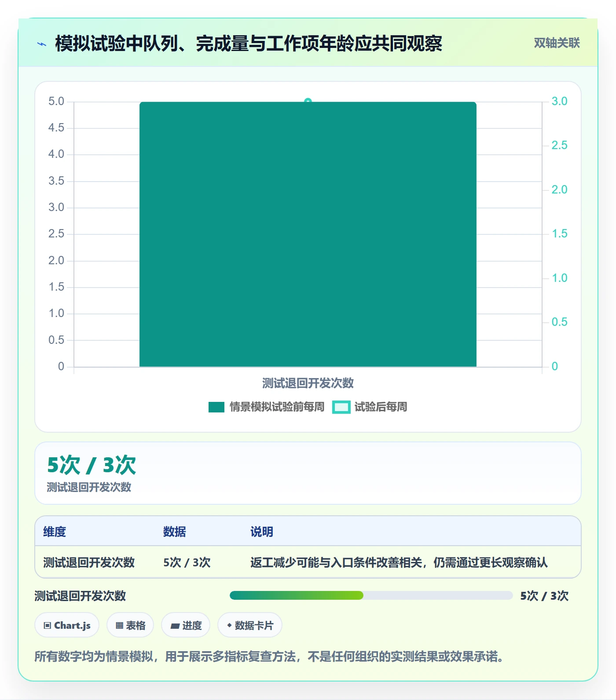Click the 5次 / 3次 value beside progress bar

pos(544,596)
